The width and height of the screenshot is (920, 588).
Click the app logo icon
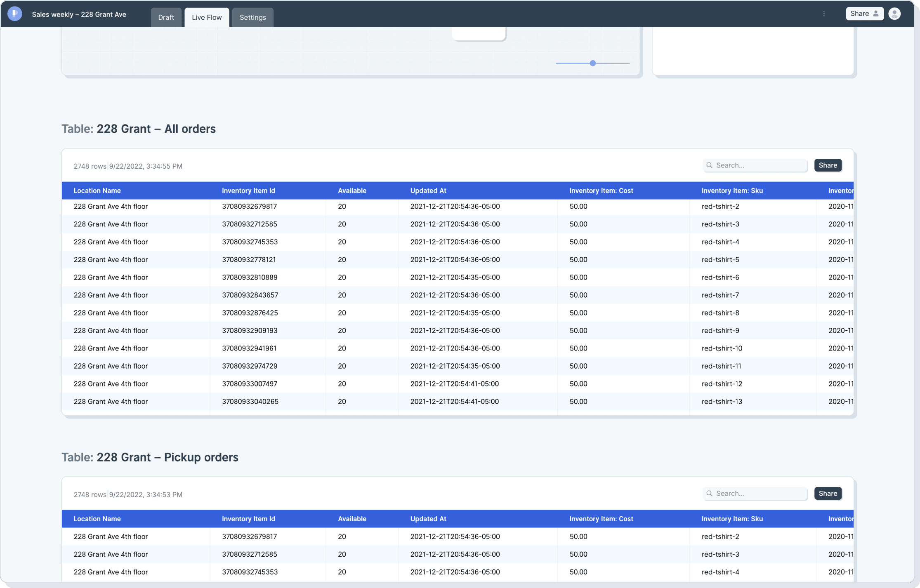tap(15, 14)
